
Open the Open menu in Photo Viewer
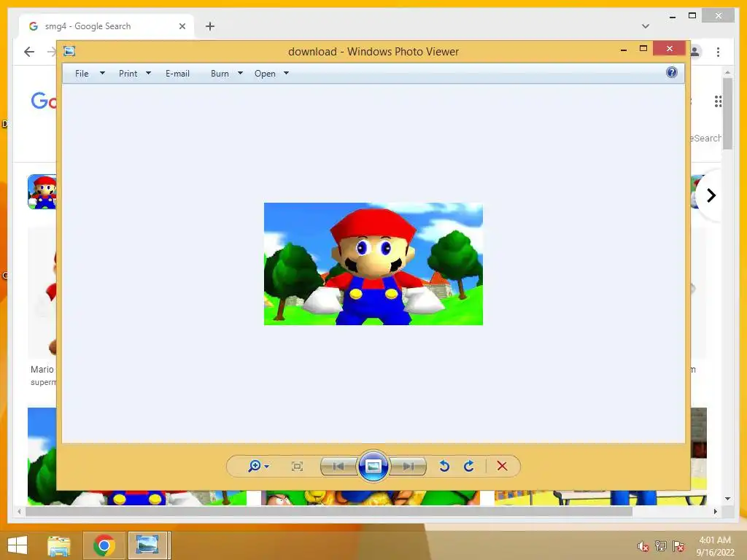pyautogui.click(x=265, y=74)
